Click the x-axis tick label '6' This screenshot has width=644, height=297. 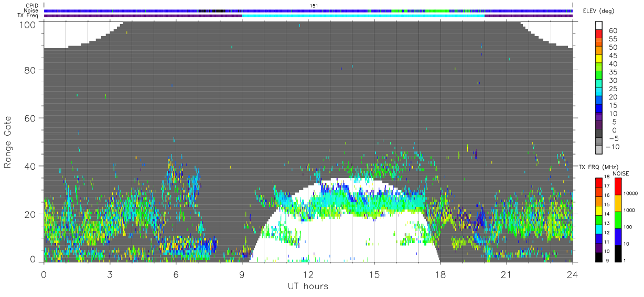click(176, 274)
